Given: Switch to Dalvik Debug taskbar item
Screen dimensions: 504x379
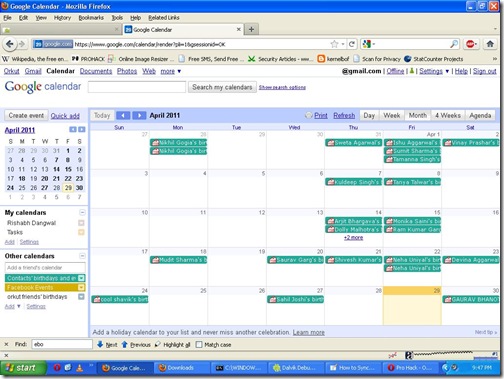Looking at the screenshot, I should tap(297, 368).
